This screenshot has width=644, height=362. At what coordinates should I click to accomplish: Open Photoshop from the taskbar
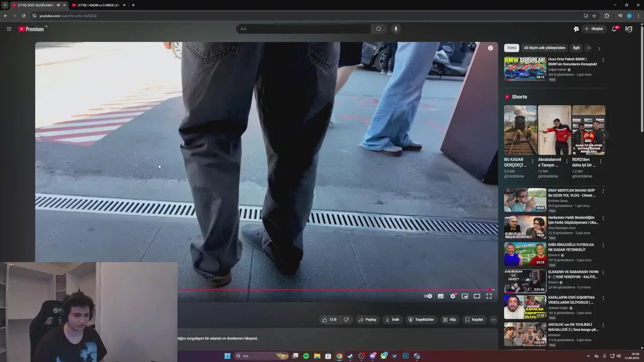(406, 356)
